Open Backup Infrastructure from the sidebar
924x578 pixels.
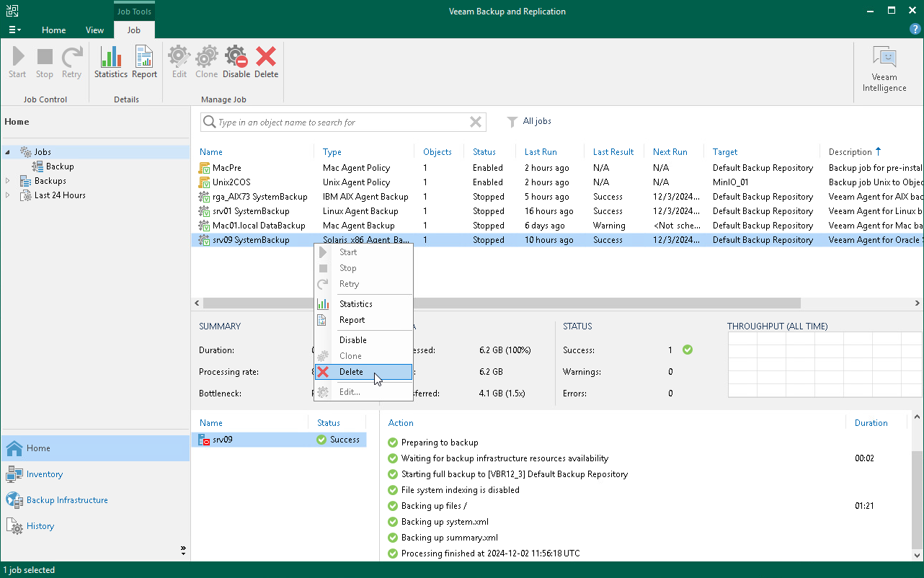65,499
